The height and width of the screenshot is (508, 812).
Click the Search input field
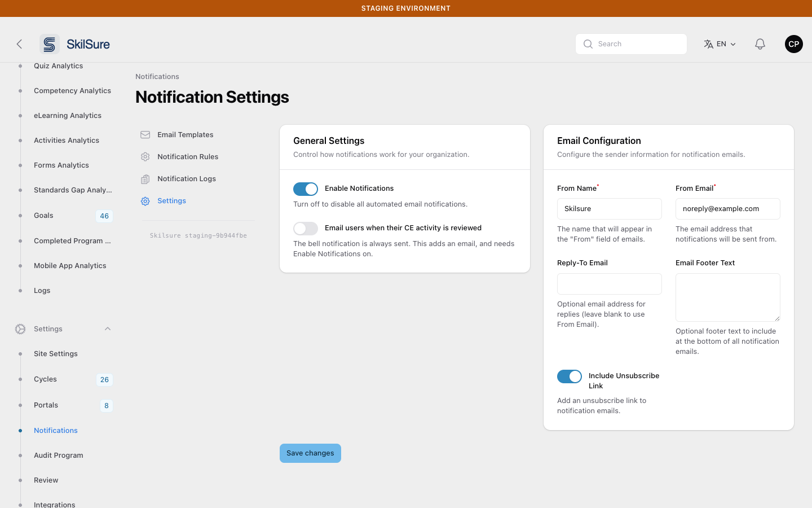(631, 44)
